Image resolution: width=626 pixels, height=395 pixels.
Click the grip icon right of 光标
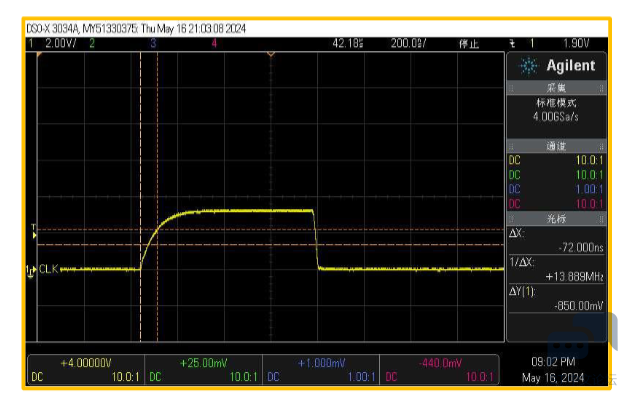[602, 219]
